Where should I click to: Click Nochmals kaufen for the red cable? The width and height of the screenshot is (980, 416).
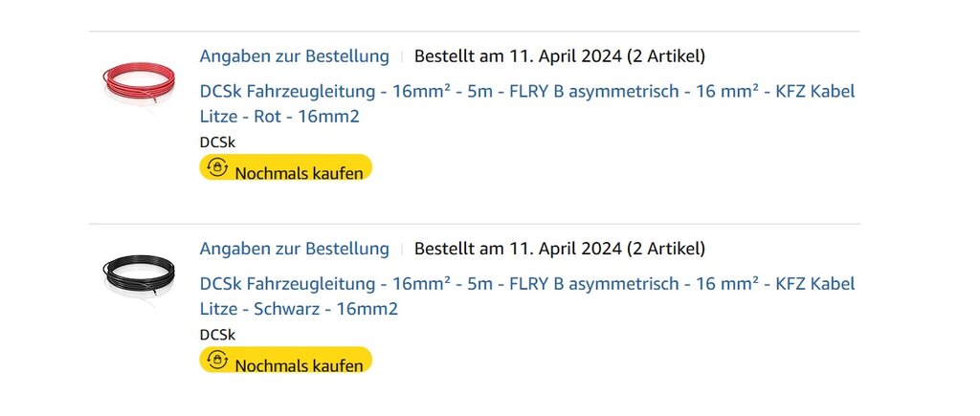[285, 167]
